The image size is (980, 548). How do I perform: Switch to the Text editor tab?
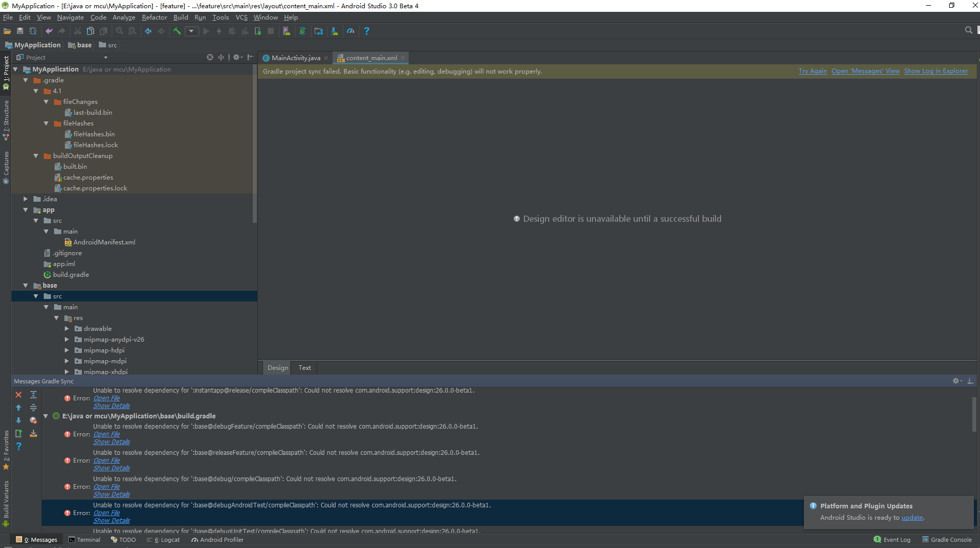click(305, 367)
